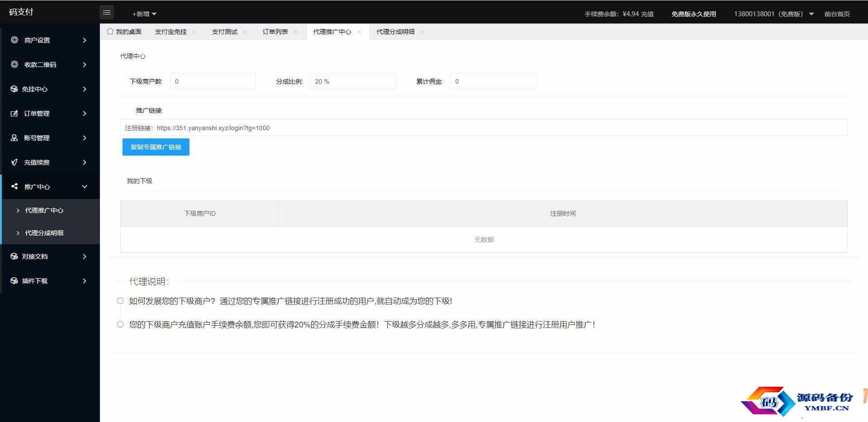Click the 订单管理 edit icon
Screen dimensions: 868x422
point(14,113)
